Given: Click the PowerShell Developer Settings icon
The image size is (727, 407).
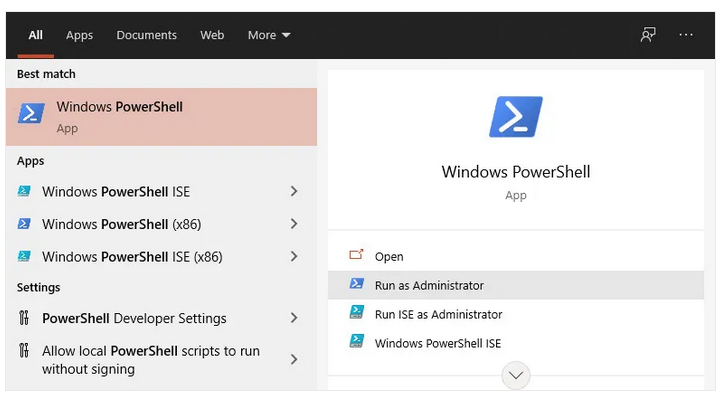Looking at the screenshot, I should [x=25, y=319].
